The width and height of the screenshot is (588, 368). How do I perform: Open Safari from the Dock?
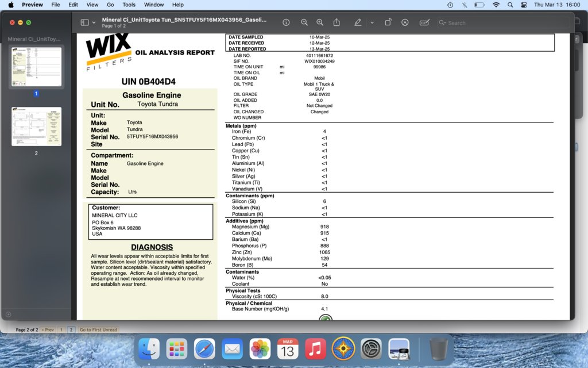point(204,349)
